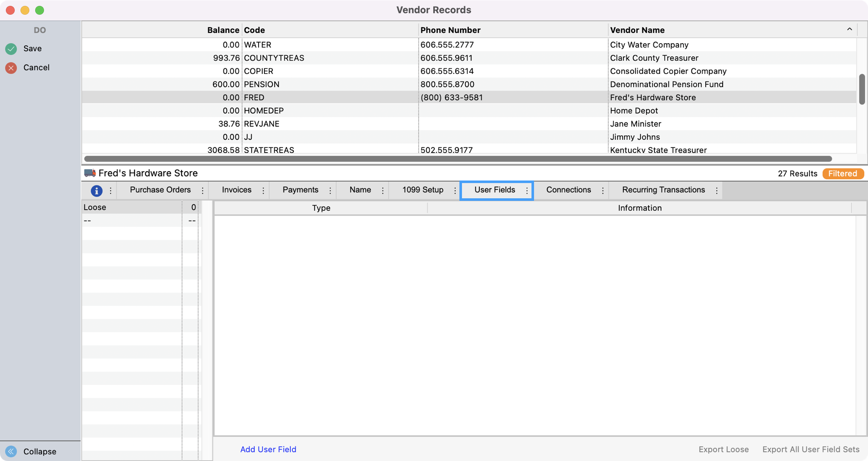Image resolution: width=868 pixels, height=461 pixels.
Task: Open the Invoices tab options dots
Action: [x=263, y=191]
